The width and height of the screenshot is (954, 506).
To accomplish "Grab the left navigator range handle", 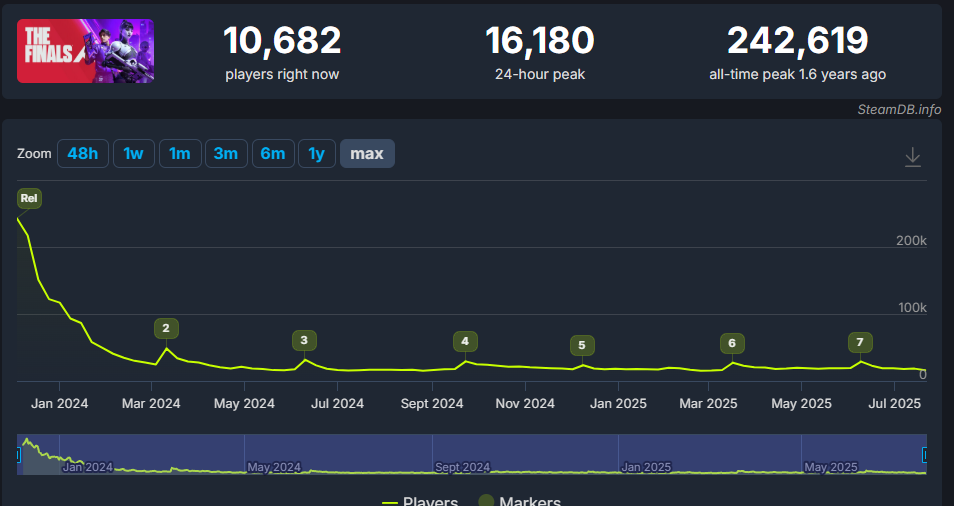I will [18, 454].
